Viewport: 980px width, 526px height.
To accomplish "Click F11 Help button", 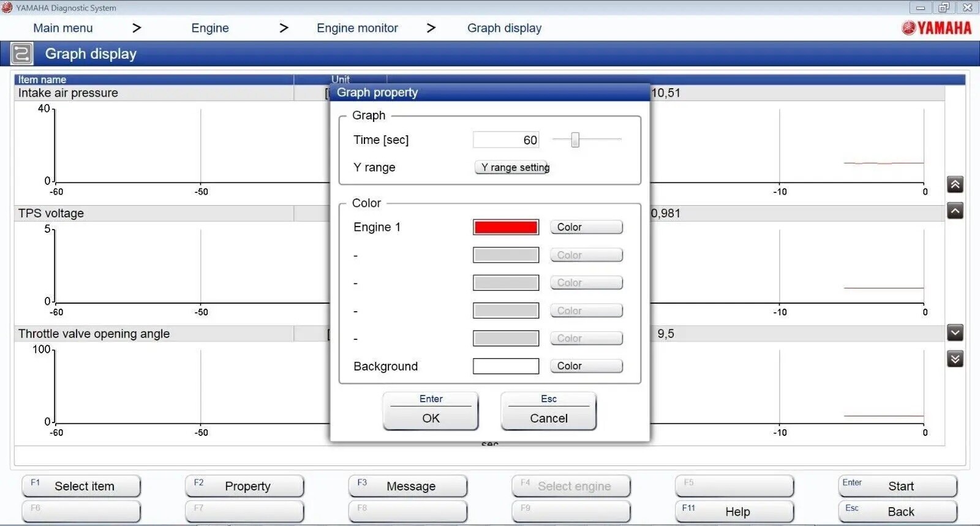I will (x=735, y=511).
